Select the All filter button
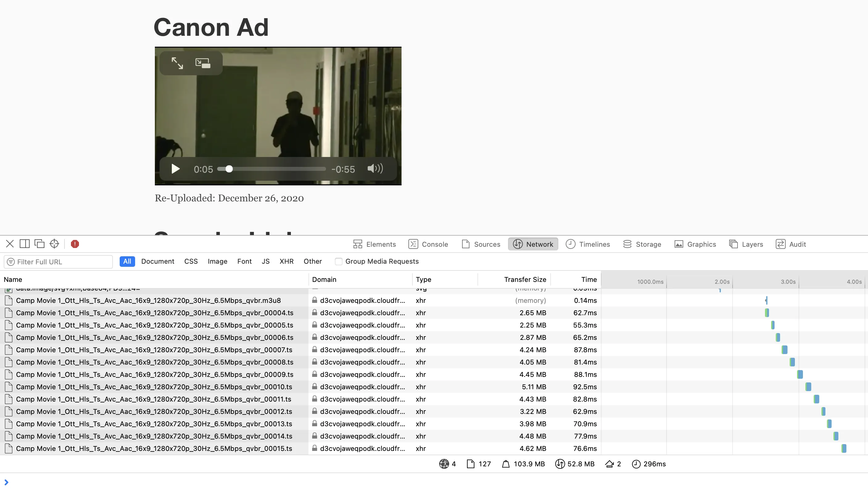868x491 pixels. pyautogui.click(x=127, y=262)
